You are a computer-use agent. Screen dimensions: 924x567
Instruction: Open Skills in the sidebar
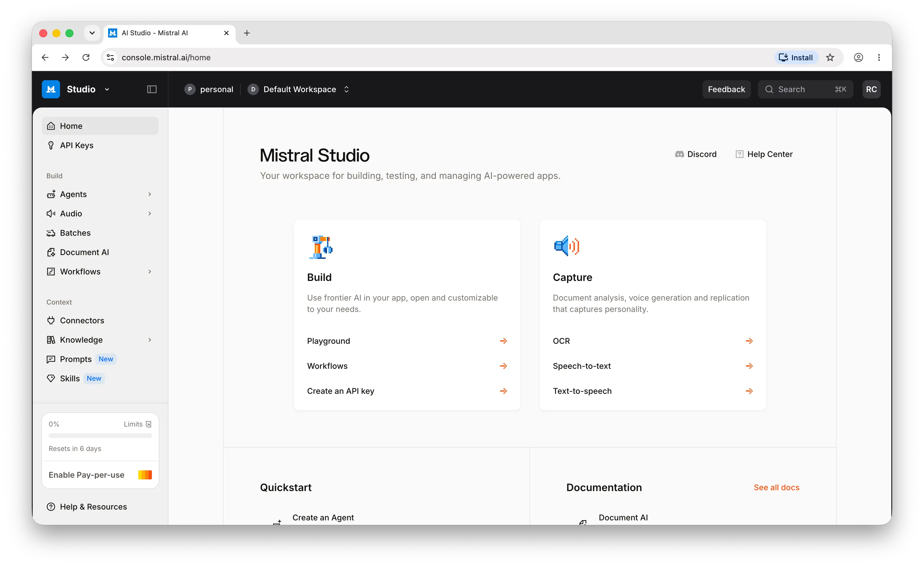click(x=100, y=378)
